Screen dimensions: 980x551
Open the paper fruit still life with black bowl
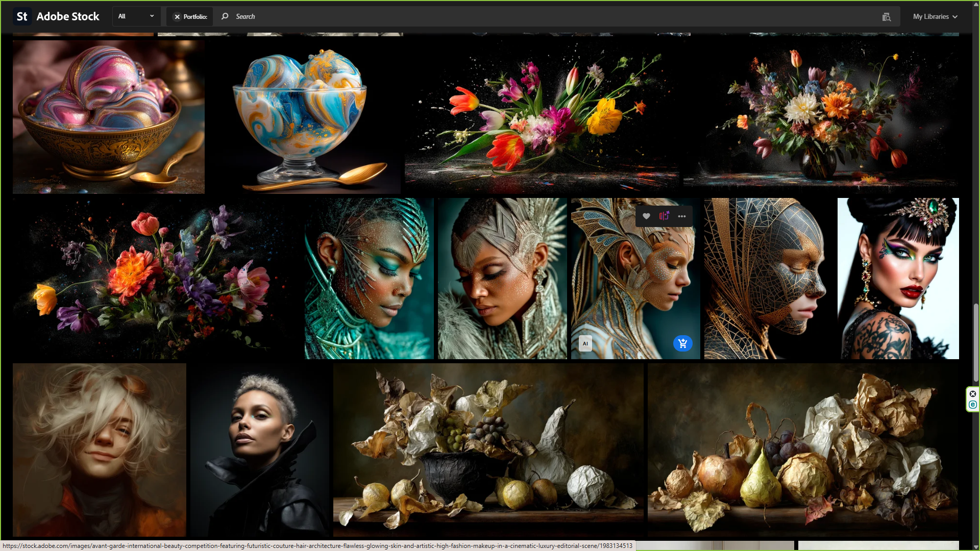[x=488, y=450]
